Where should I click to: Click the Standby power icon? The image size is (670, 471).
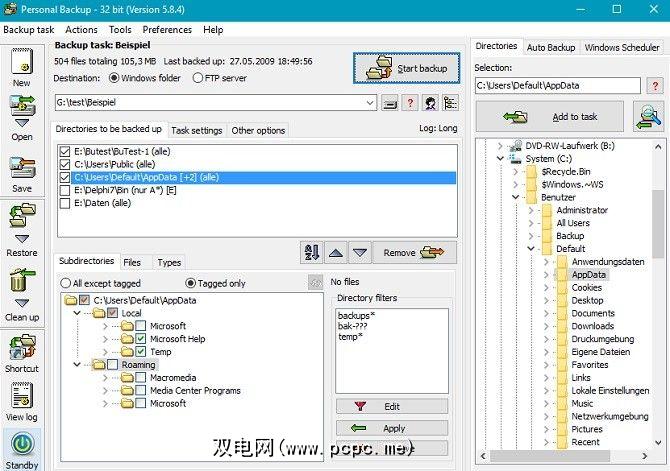[x=22, y=445]
